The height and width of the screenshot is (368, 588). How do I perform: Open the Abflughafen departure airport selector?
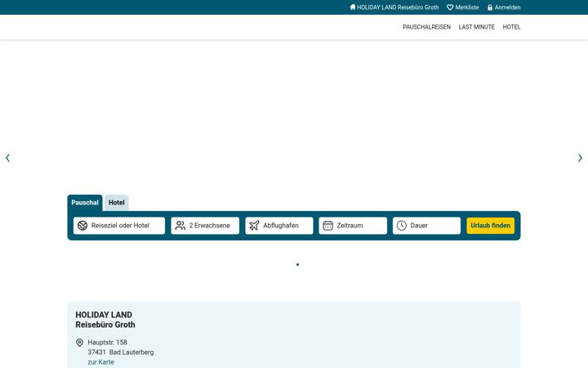[279, 226]
